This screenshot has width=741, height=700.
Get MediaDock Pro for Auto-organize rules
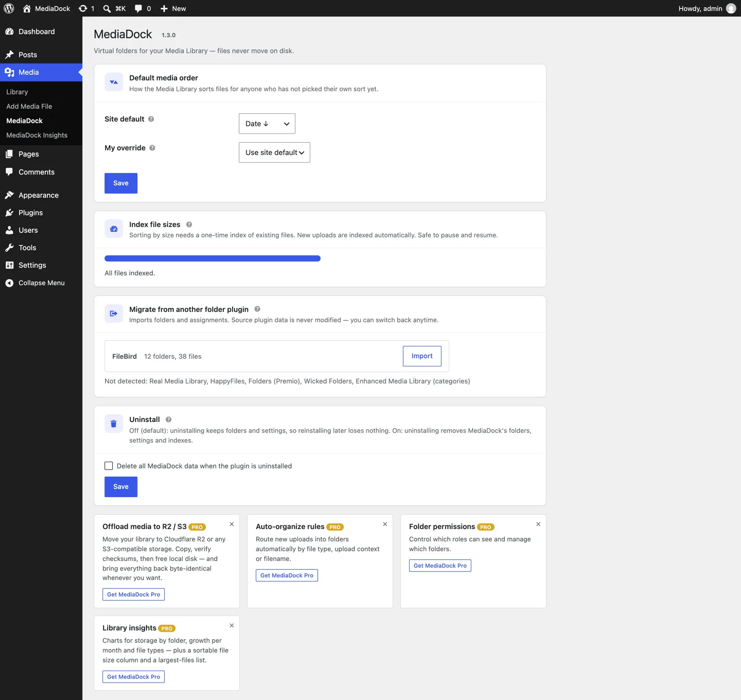point(287,575)
